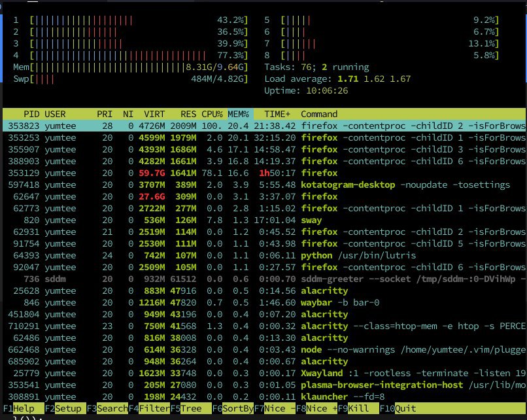The width and height of the screenshot is (527, 420).
Task: Sort by the CPU% column header
Action: tap(212, 114)
